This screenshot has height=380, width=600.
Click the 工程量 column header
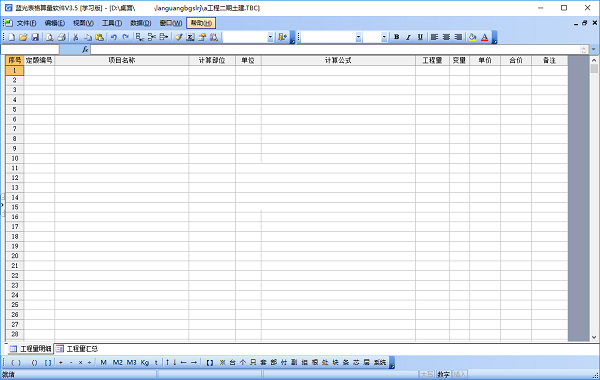(432, 60)
